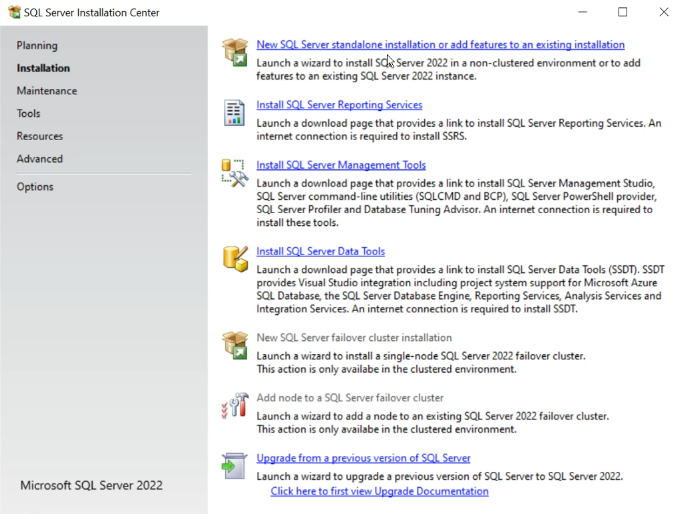This screenshot has height=514, width=682.
Task: Click the SQL Server Installation Center title bar icon
Action: [x=14, y=12]
